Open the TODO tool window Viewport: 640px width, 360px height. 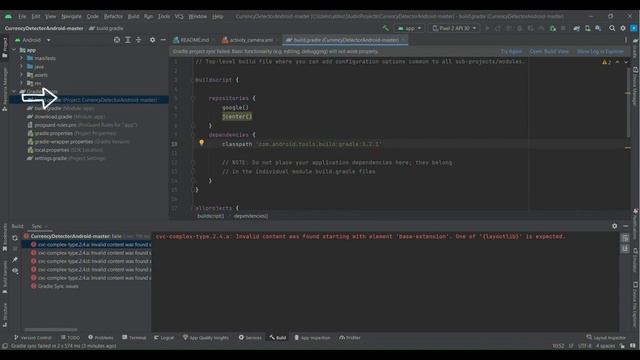coord(70,338)
